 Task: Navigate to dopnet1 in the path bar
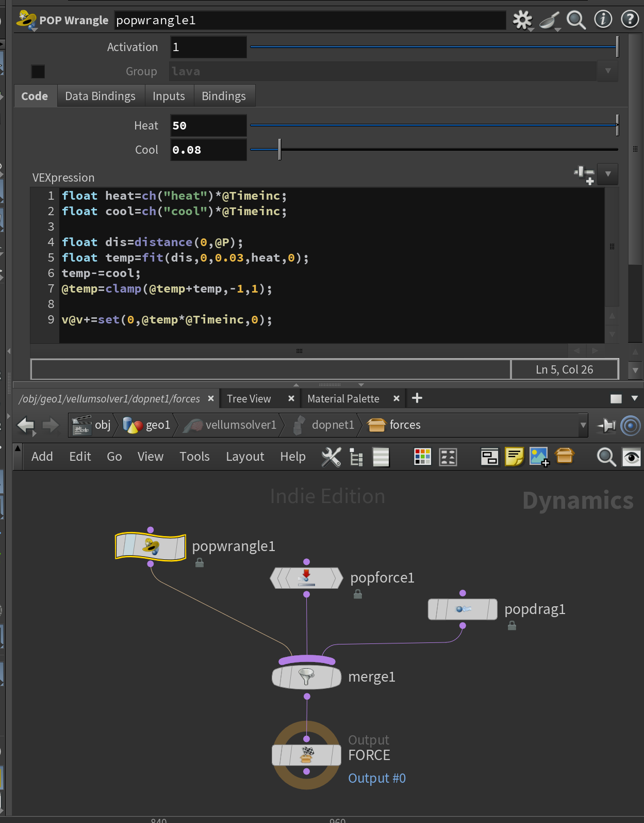pos(324,425)
